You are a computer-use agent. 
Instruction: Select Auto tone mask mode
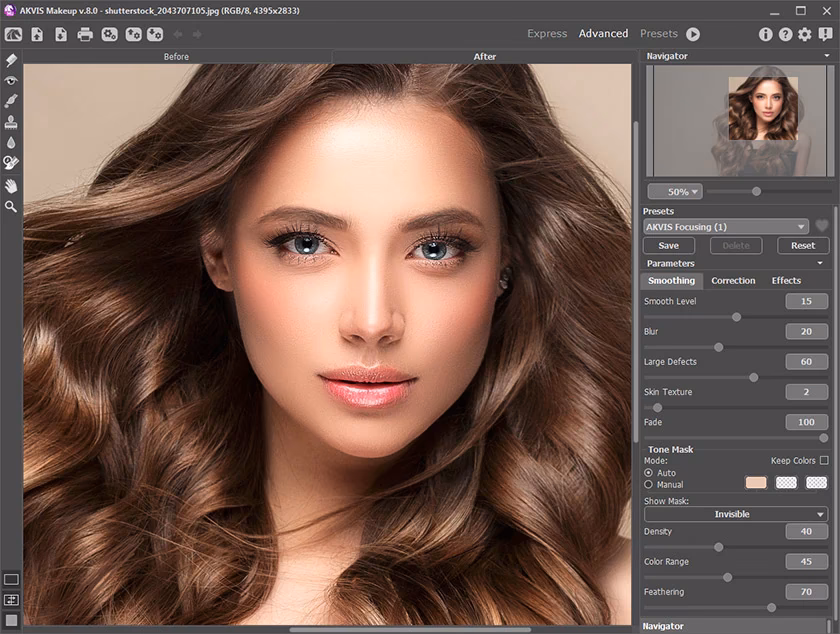649,473
